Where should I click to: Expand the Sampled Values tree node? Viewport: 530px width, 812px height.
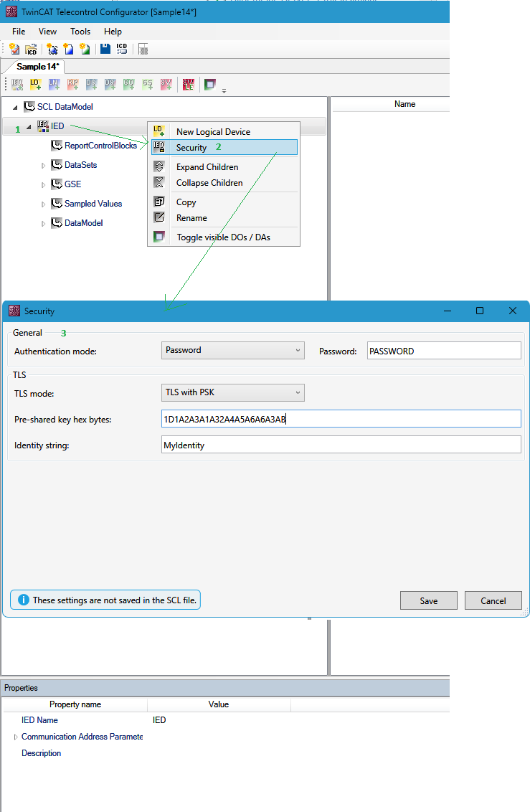pos(44,204)
